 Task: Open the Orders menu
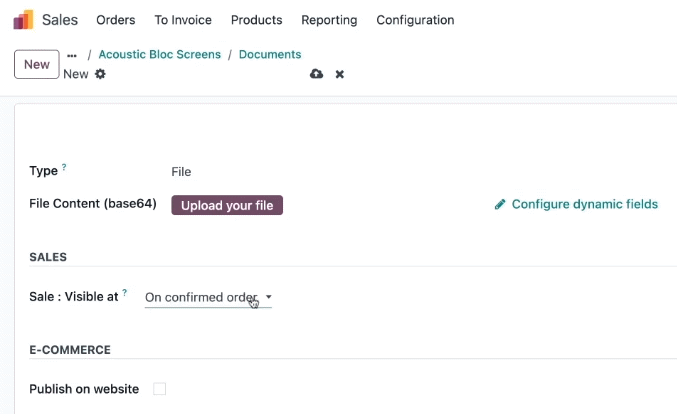pos(116,20)
